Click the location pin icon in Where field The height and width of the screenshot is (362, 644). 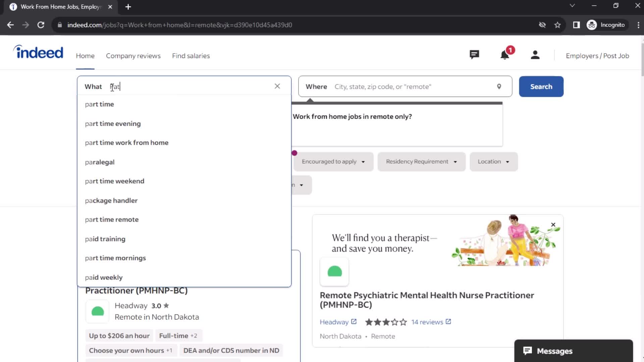(498, 86)
